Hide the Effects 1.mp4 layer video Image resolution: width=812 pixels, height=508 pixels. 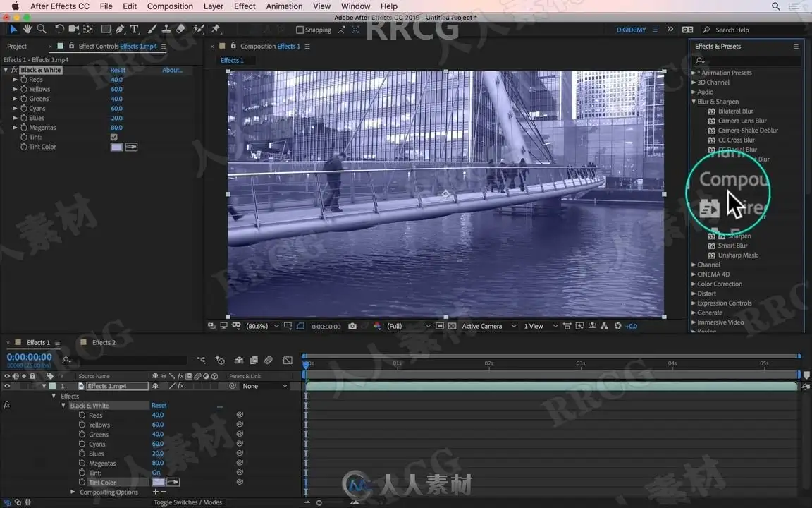coord(7,386)
